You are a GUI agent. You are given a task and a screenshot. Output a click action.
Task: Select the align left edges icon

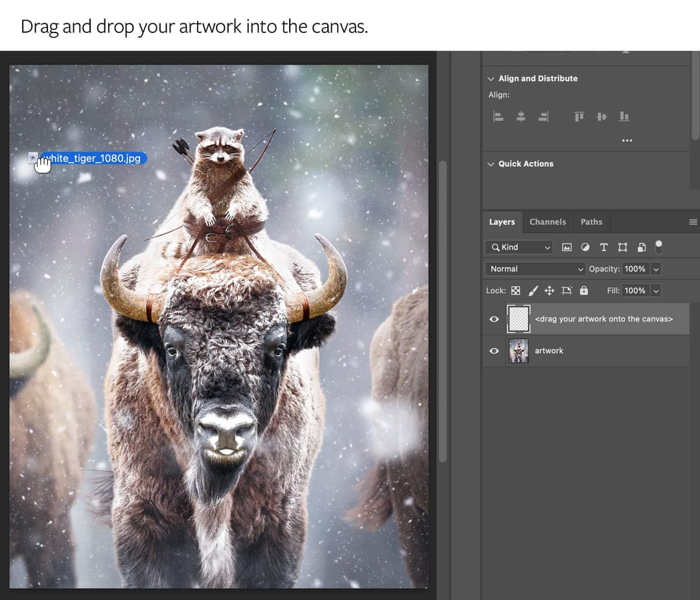click(x=498, y=117)
